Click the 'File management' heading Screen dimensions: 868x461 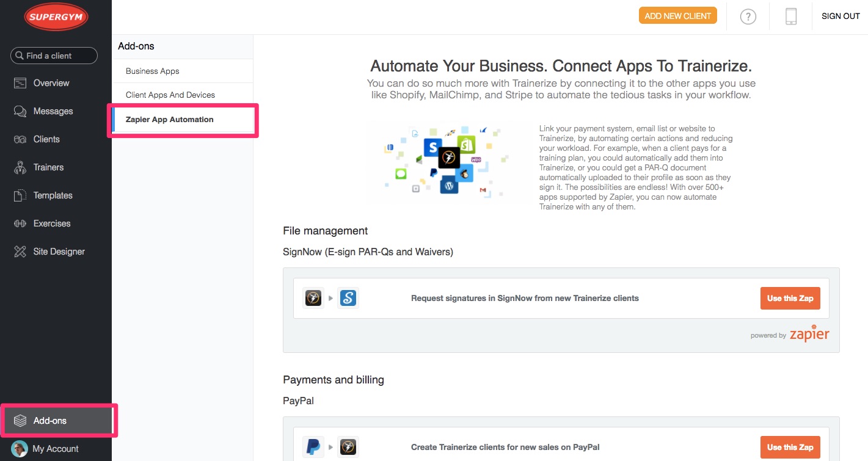[326, 231]
